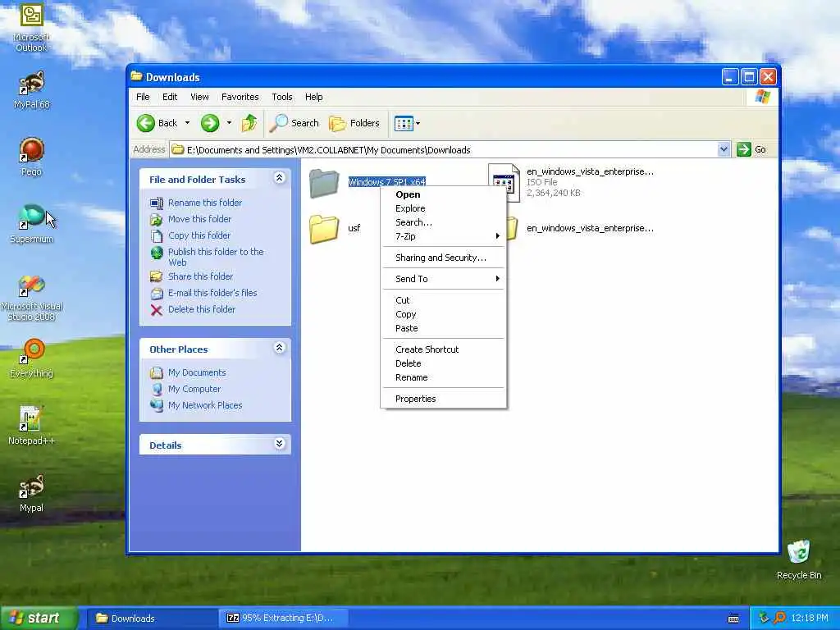The height and width of the screenshot is (630, 840).
Task: Click Move this folder link
Action: click(200, 219)
